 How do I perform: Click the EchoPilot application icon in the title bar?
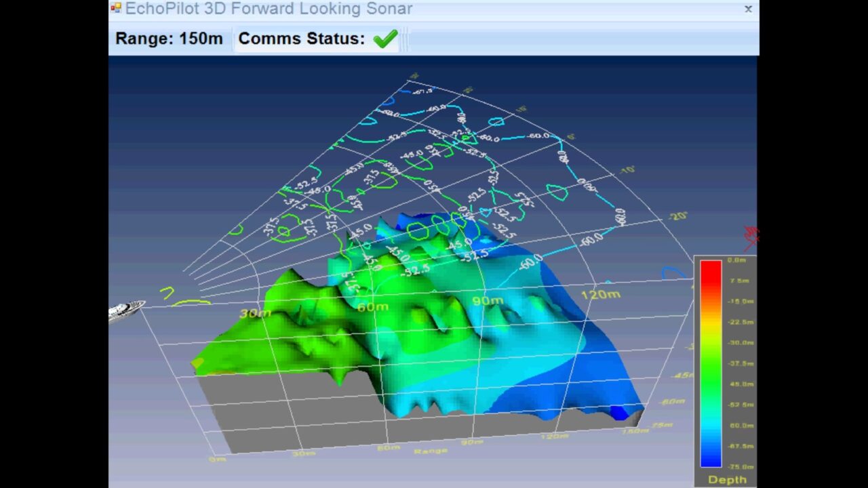[115, 9]
